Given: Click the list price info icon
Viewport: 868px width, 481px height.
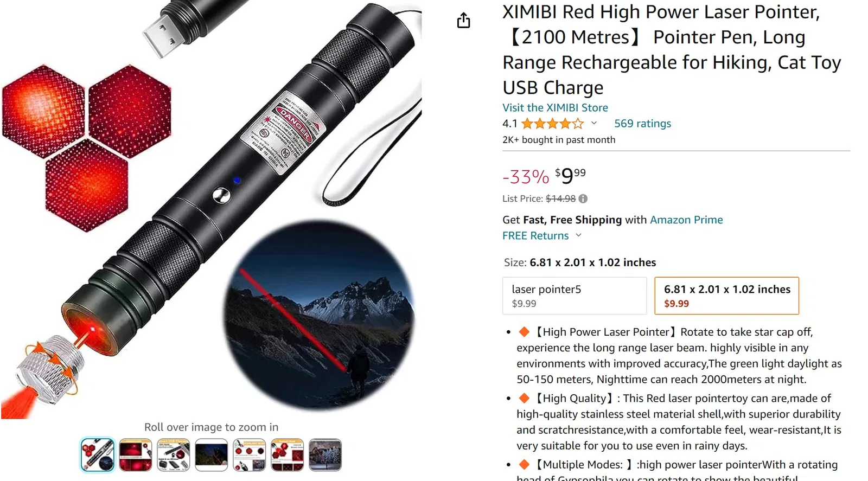Looking at the screenshot, I should pyautogui.click(x=583, y=199).
